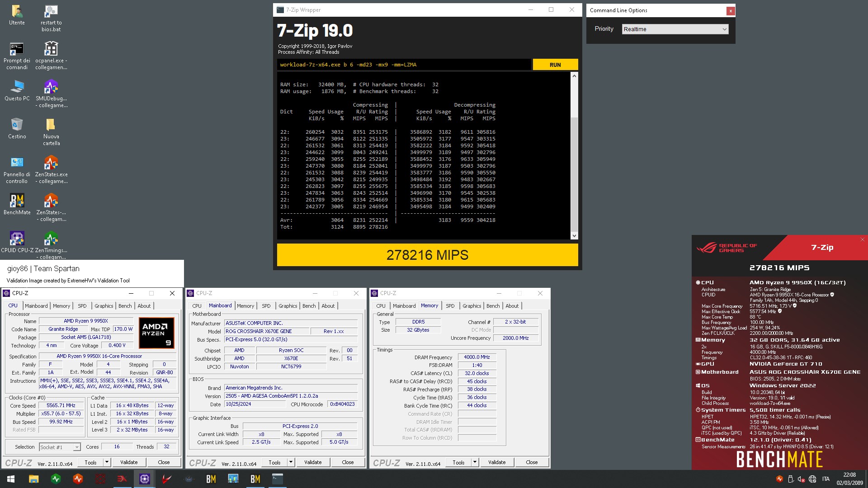Click Close button in Mainboard CPU-Z window

348,462
